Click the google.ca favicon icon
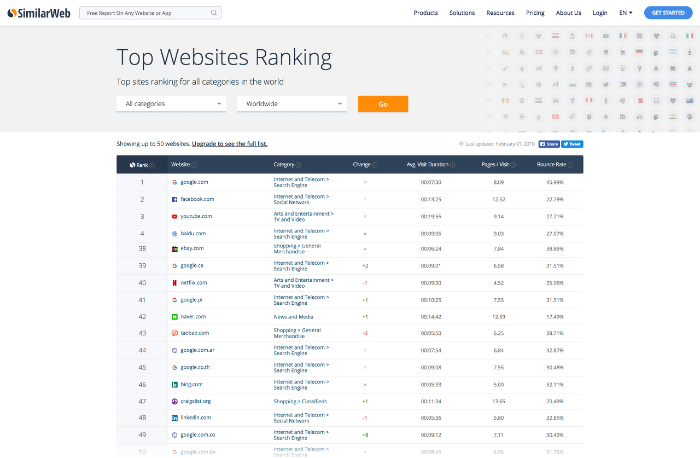The image size is (700, 458). point(175,266)
